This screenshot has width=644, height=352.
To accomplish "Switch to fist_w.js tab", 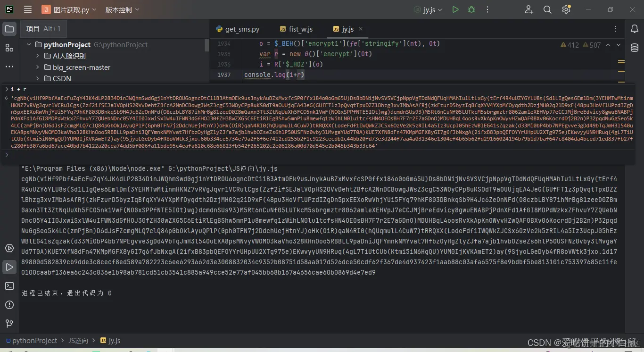I will [x=296, y=29].
